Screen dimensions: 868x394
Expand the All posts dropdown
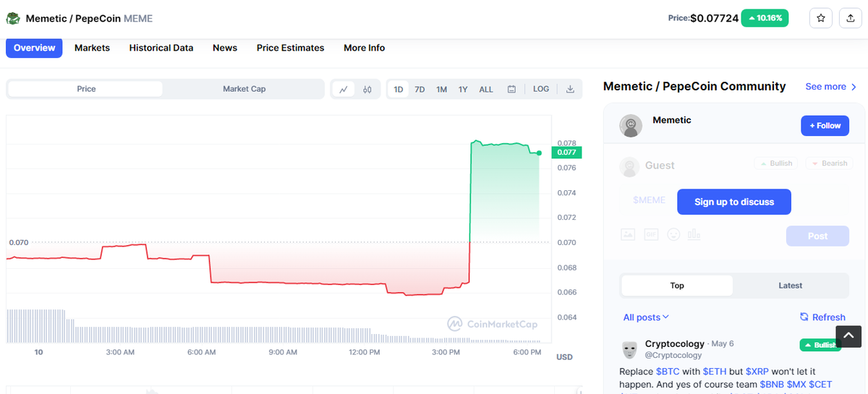click(646, 317)
